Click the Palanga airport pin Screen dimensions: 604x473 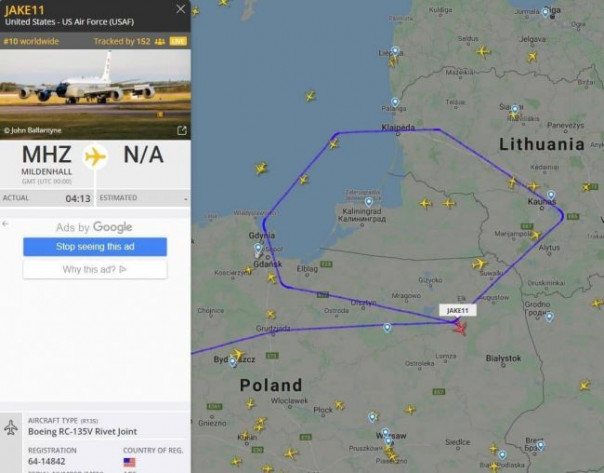tap(395, 101)
